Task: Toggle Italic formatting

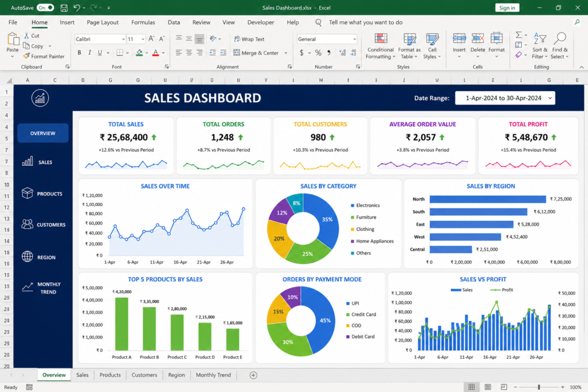Action: pyautogui.click(x=89, y=53)
